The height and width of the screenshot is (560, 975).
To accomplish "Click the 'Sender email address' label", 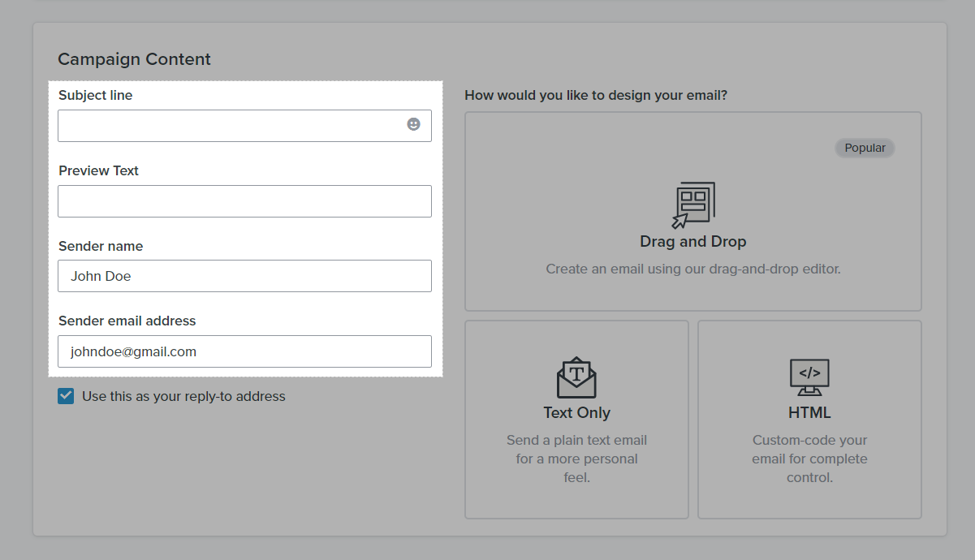I will pos(127,321).
